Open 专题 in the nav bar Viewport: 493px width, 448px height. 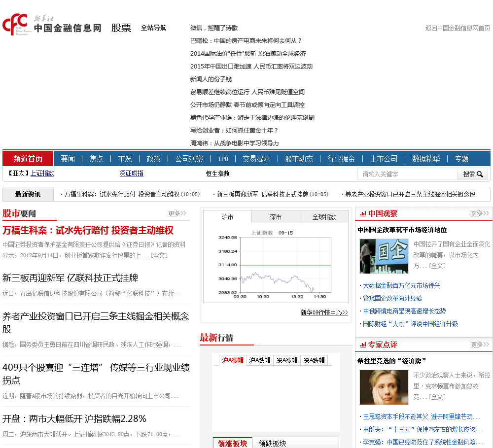(x=461, y=159)
